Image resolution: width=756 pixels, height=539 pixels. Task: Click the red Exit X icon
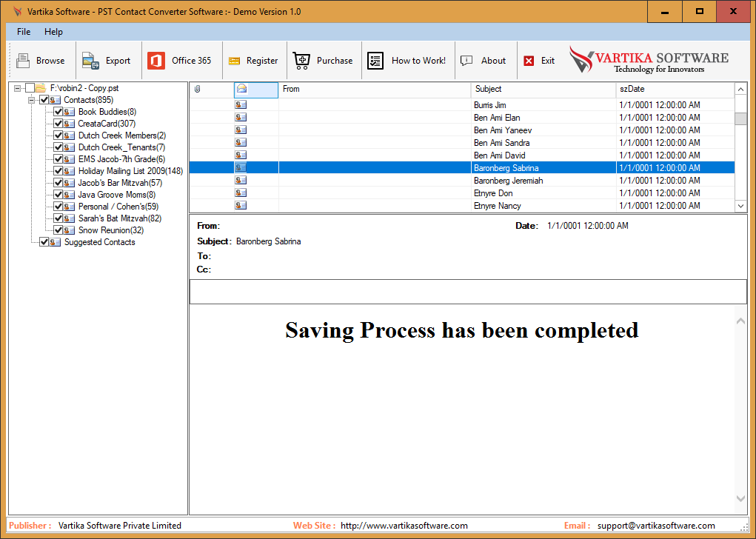529,61
